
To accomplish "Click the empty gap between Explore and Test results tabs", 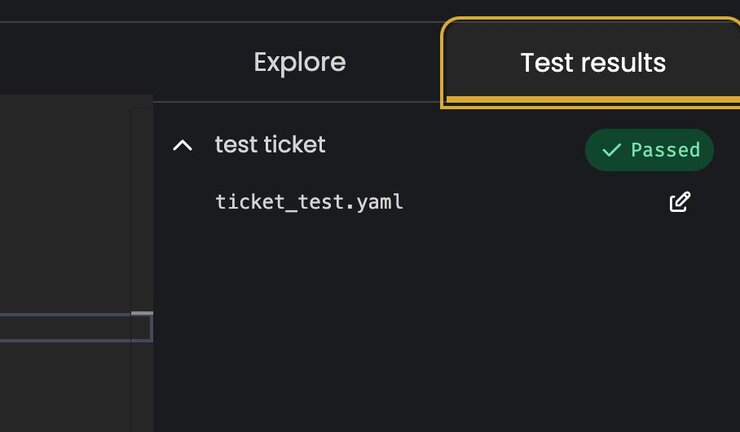I will click(394, 62).
